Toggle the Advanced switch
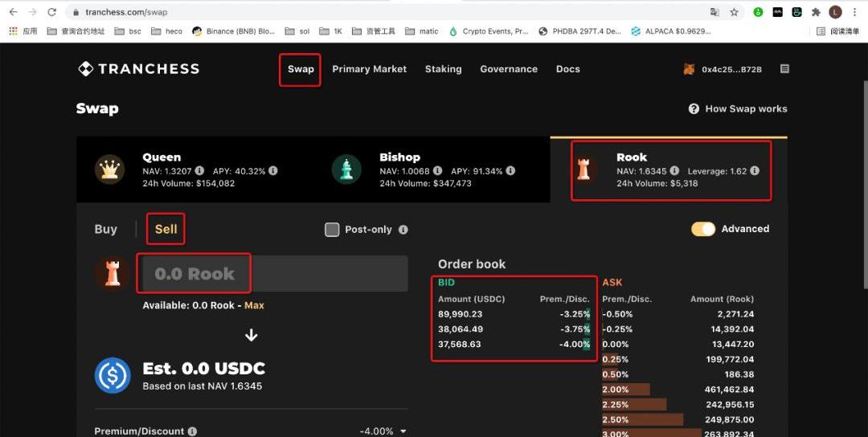868x437 pixels. tap(703, 229)
